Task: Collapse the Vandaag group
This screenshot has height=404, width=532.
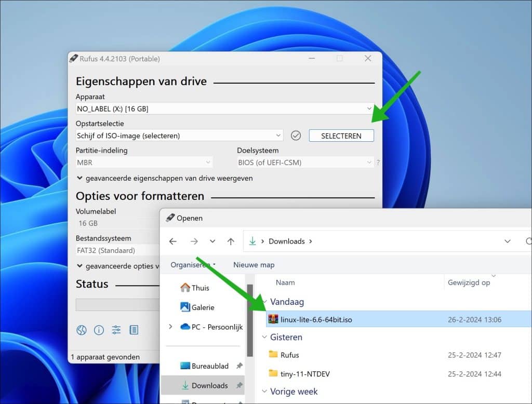Action: click(x=264, y=302)
